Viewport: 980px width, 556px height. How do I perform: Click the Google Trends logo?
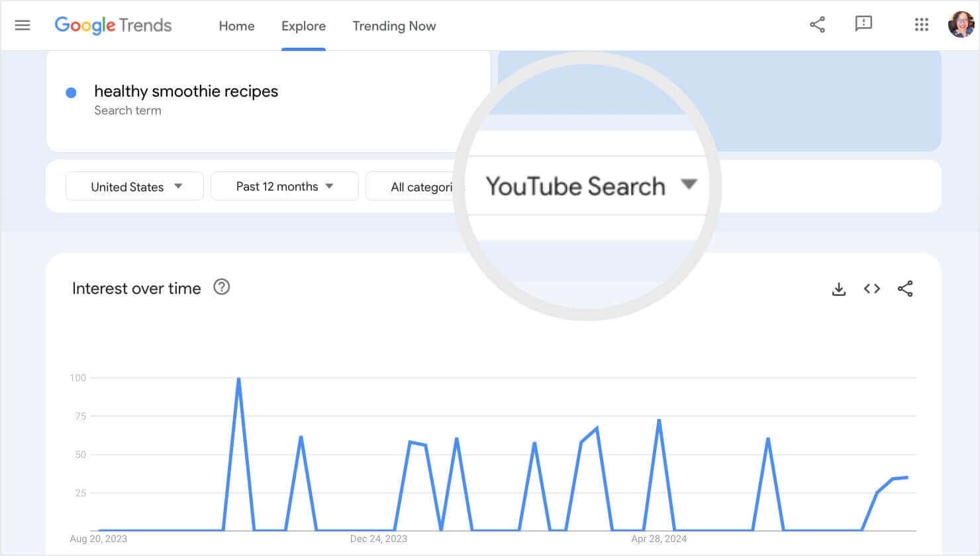pyautogui.click(x=113, y=25)
